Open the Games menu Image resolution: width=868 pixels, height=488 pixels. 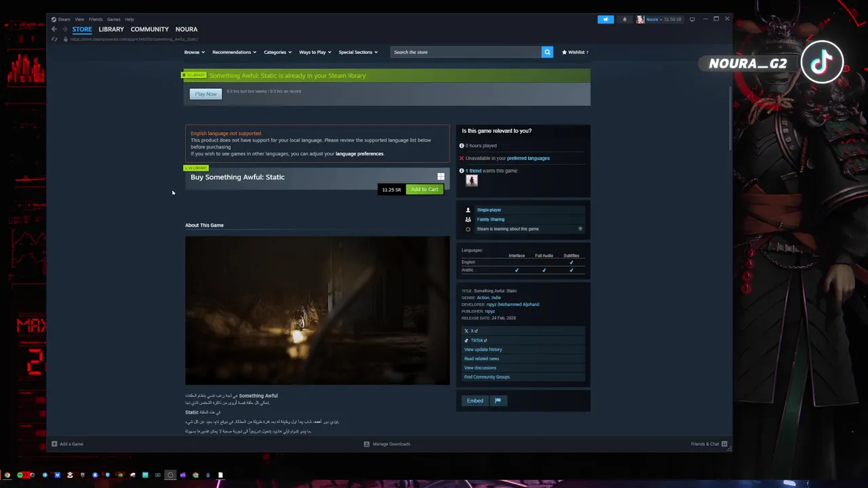[x=114, y=19]
